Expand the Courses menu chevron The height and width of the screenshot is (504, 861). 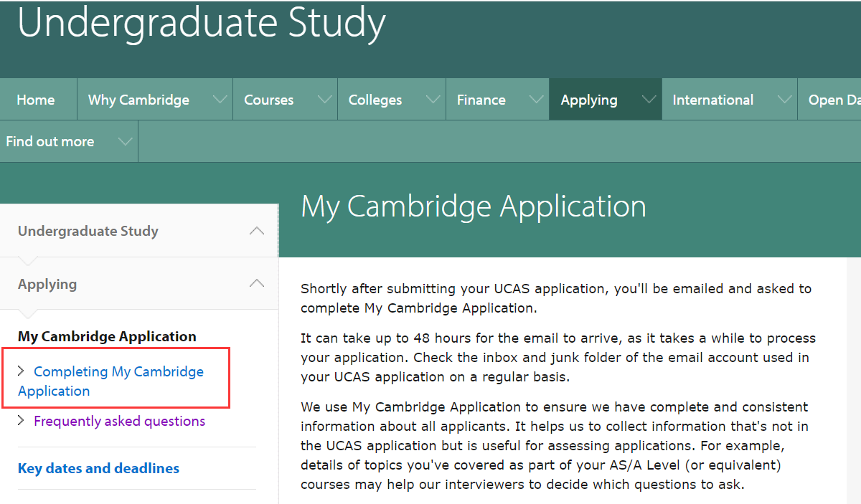click(x=324, y=100)
